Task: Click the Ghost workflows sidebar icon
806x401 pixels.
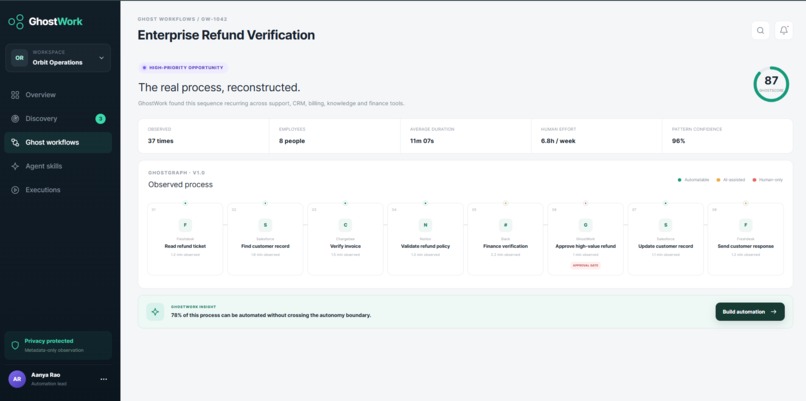Action: click(x=15, y=142)
